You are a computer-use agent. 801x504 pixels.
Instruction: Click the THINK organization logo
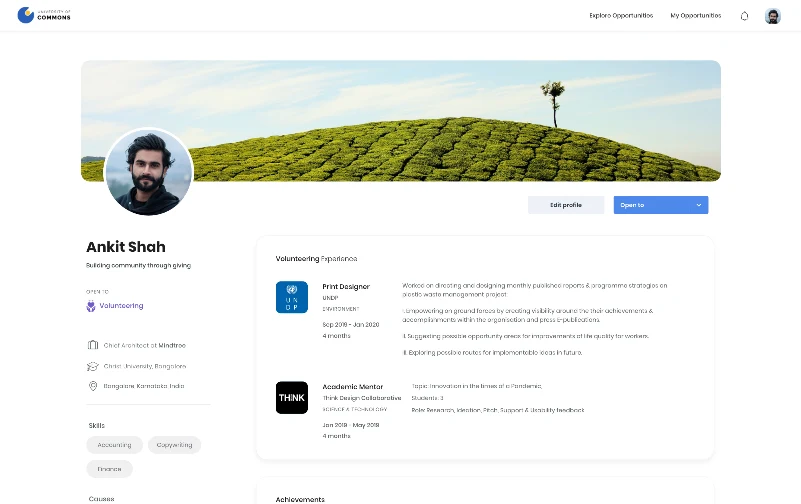tap(292, 397)
